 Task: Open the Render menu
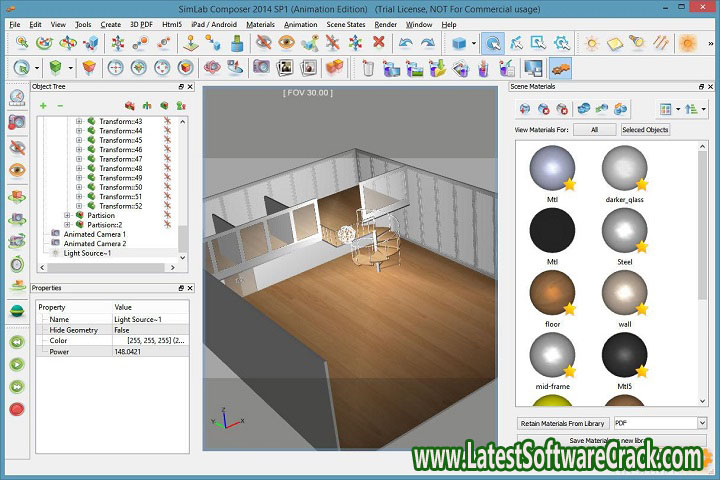click(385, 24)
